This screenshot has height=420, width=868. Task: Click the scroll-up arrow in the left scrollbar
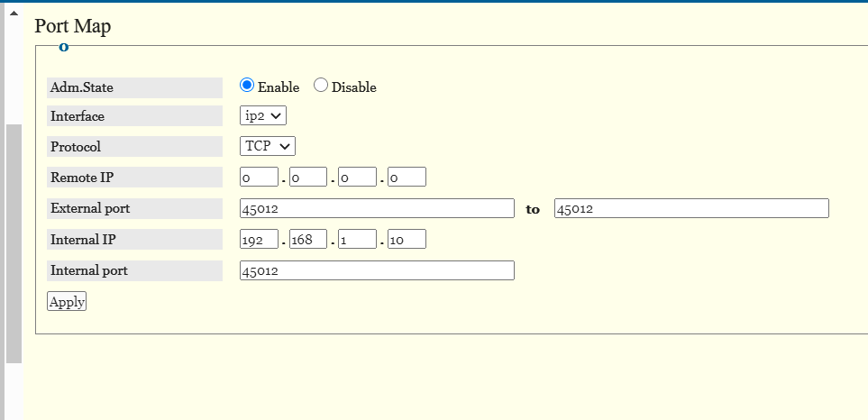point(13,14)
